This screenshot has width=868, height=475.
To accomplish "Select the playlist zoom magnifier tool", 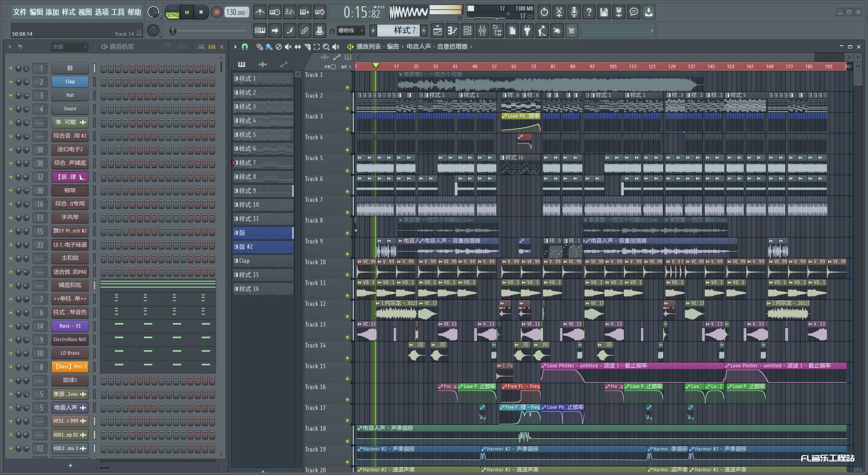I will click(x=326, y=47).
